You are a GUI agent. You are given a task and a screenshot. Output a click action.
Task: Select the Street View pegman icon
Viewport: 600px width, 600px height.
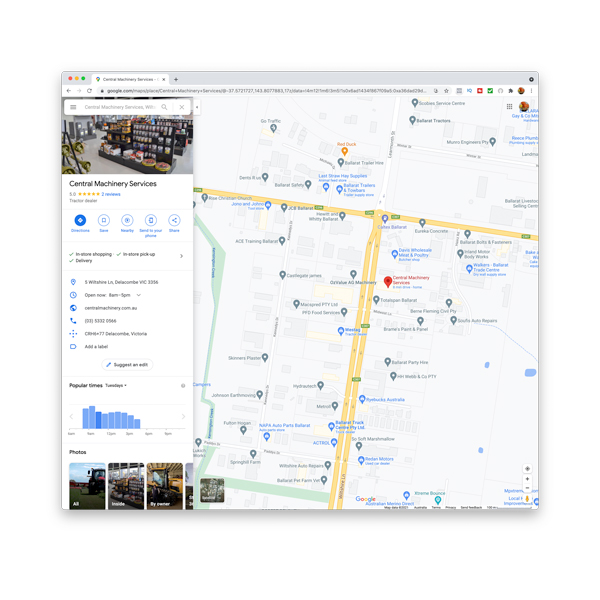(x=527, y=499)
